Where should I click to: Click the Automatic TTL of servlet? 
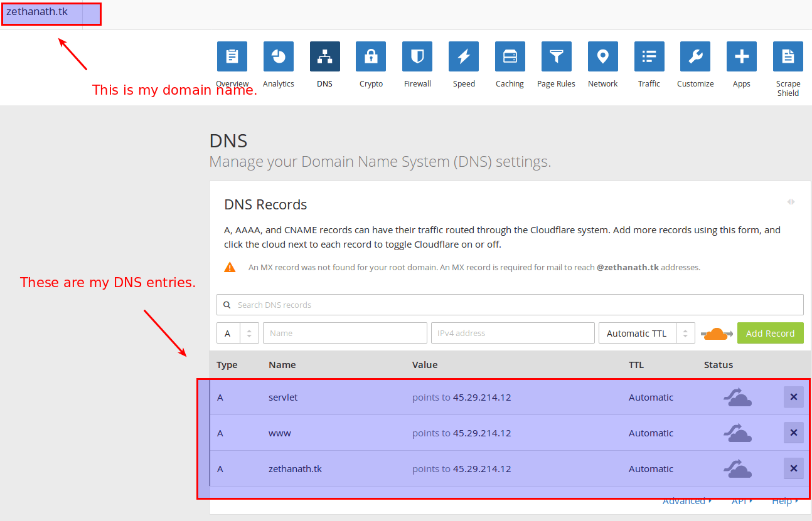(x=651, y=397)
